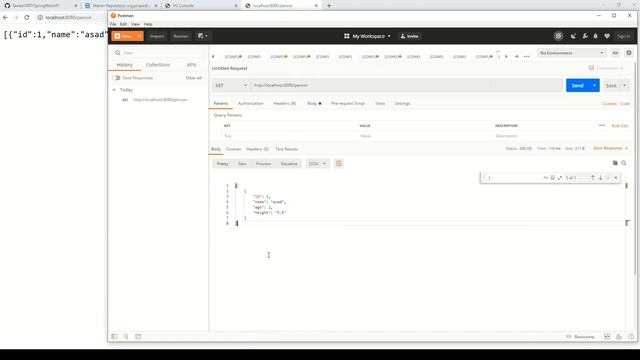Choose the Preview response view

click(263, 164)
